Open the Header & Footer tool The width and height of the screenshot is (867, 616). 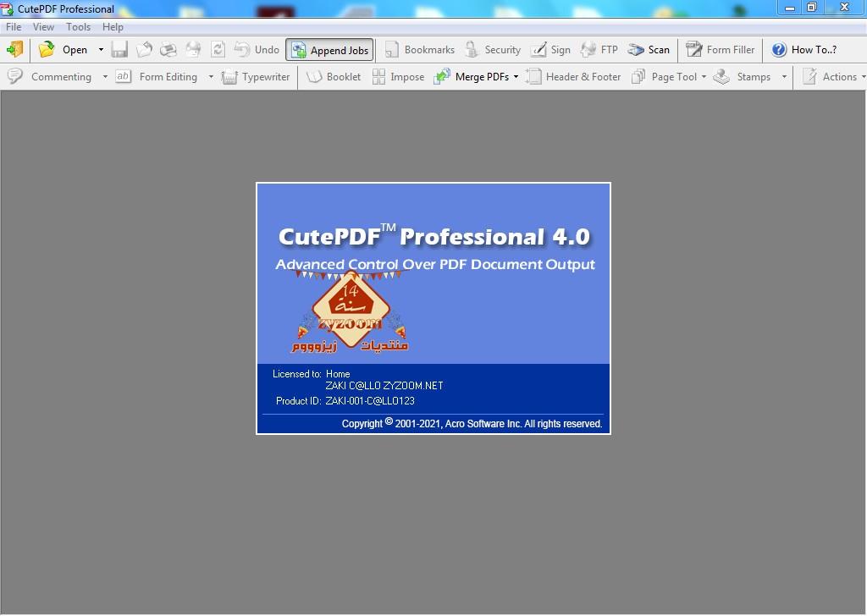[x=573, y=77]
